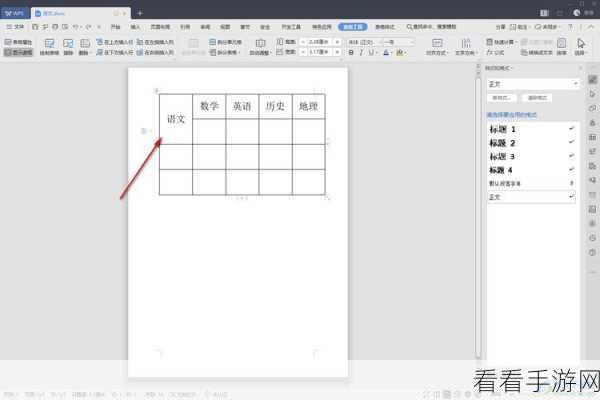The width and height of the screenshot is (600, 400).
Task: Open the font name combo box
Action: [x=364, y=42]
